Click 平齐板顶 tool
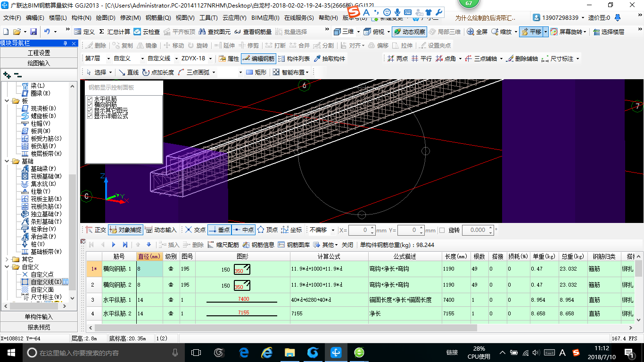This screenshot has width=644, height=362. pos(179,32)
